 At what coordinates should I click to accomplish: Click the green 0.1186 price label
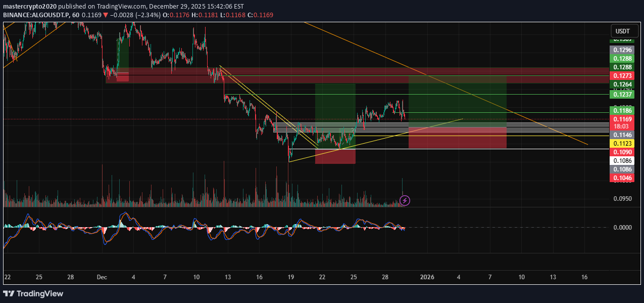pyautogui.click(x=622, y=110)
